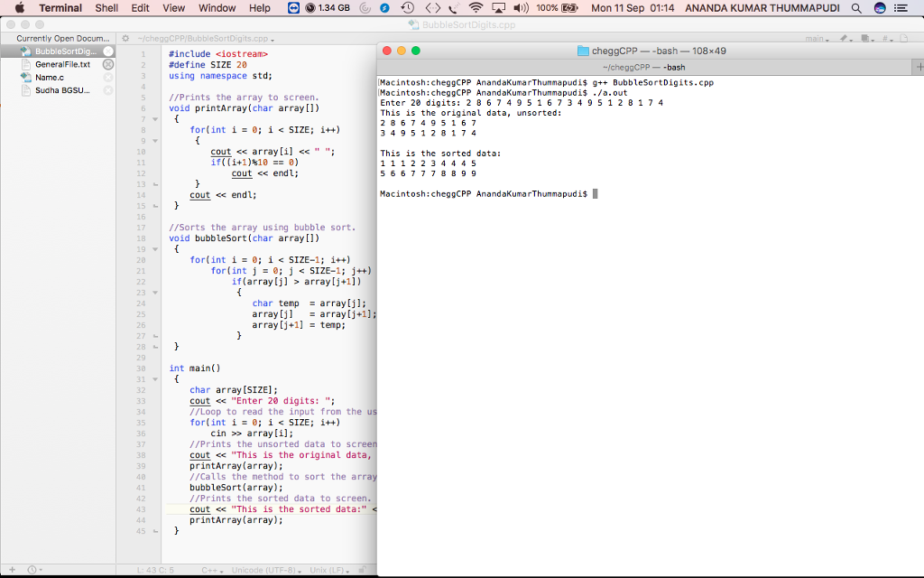Image resolution: width=924 pixels, height=578 pixels.
Task: Click the battery status icon
Action: click(x=570, y=7)
